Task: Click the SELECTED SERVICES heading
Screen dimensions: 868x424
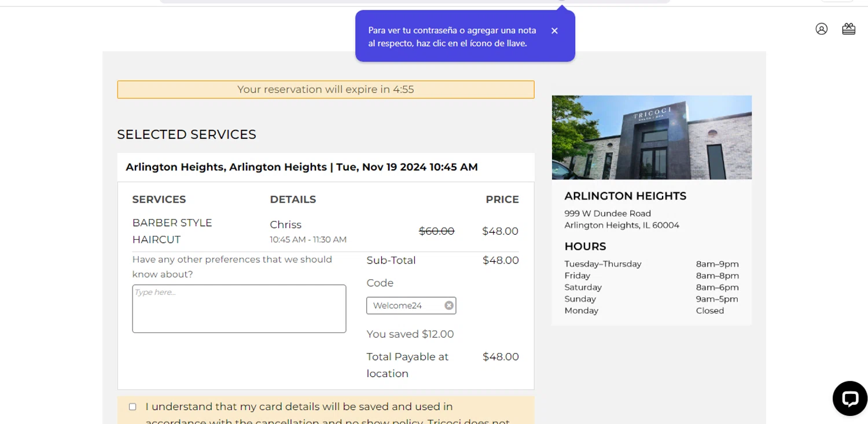Action: pyautogui.click(x=186, y=134)
